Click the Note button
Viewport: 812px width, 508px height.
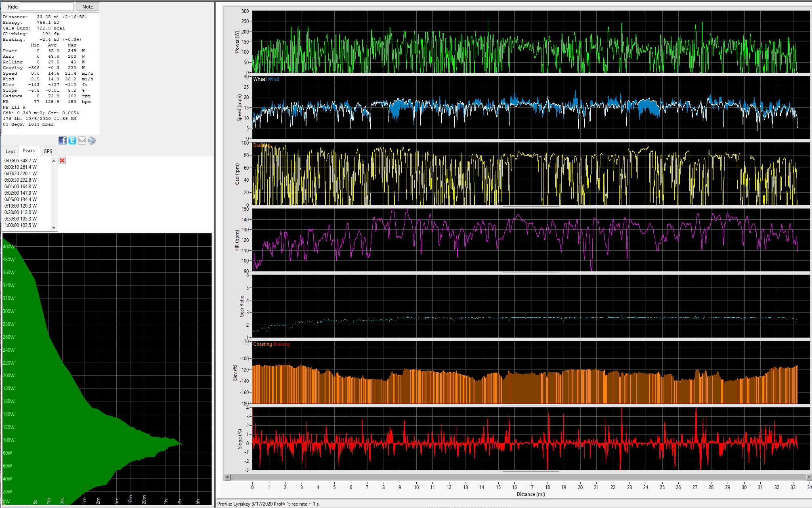[x=88, y=7]
